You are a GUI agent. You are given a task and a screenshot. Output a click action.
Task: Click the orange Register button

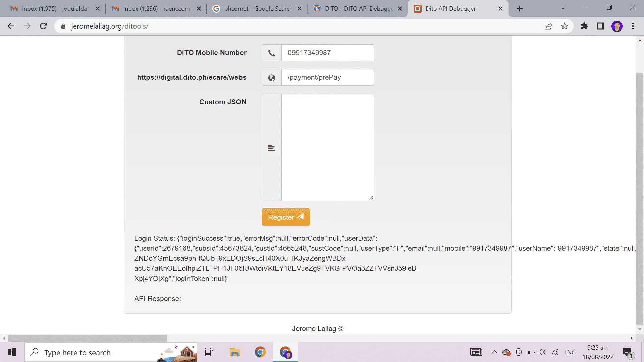(286, 217)
